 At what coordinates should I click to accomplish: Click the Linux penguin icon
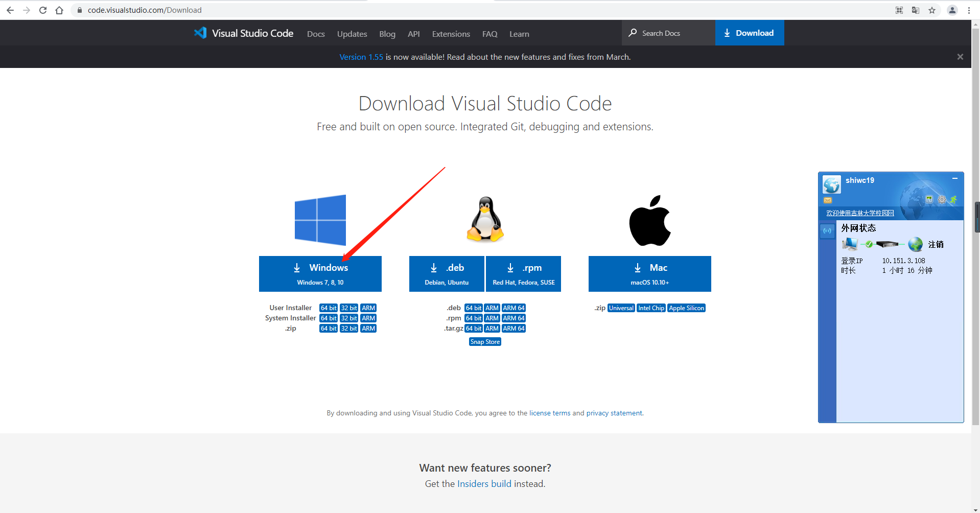click(484, 219)
